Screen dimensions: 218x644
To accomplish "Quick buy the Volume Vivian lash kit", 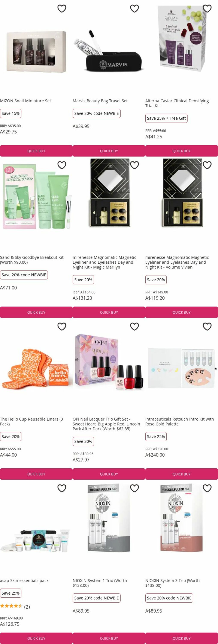I will point(182,313).
